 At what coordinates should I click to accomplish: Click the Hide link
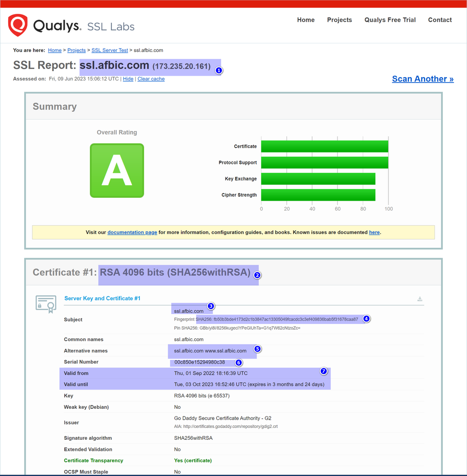[x=128, y=79]
